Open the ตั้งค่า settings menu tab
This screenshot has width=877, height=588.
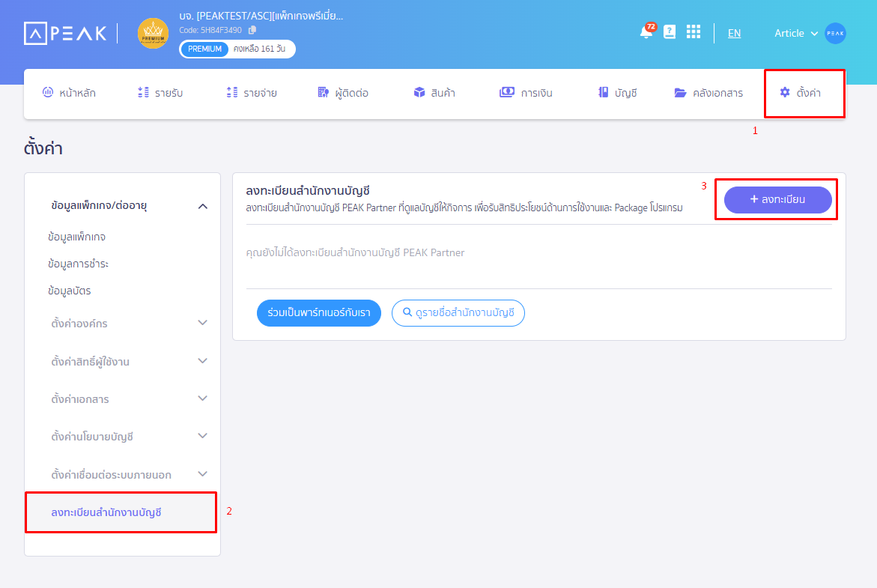pos(800,93)
